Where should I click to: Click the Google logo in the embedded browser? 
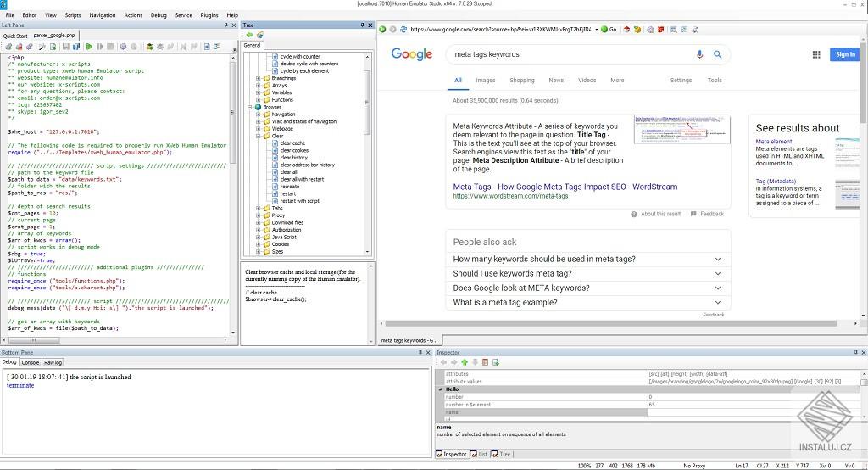(412, 54)
